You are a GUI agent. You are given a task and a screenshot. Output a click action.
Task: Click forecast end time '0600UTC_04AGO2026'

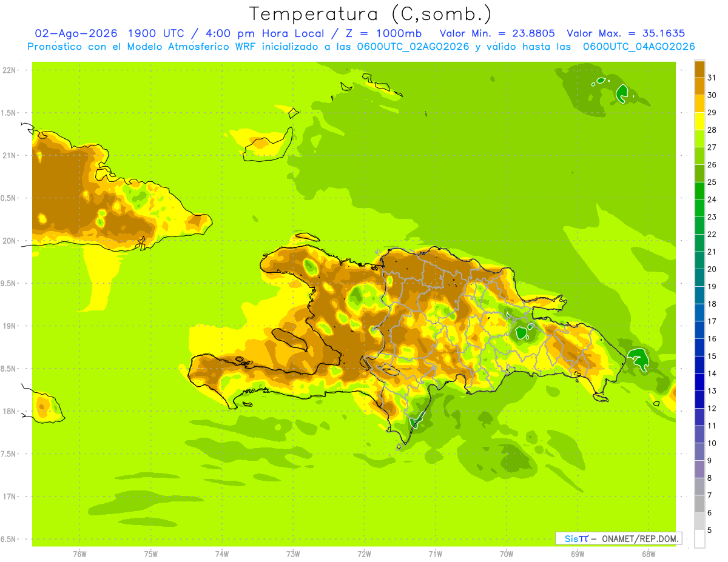(x=639, y=47)
